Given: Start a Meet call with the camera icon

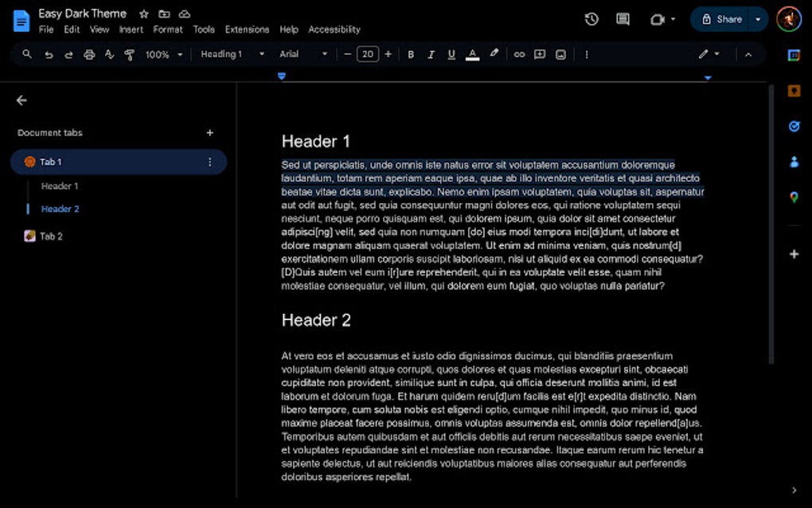Looking at the screenshot, I should 658,18.
